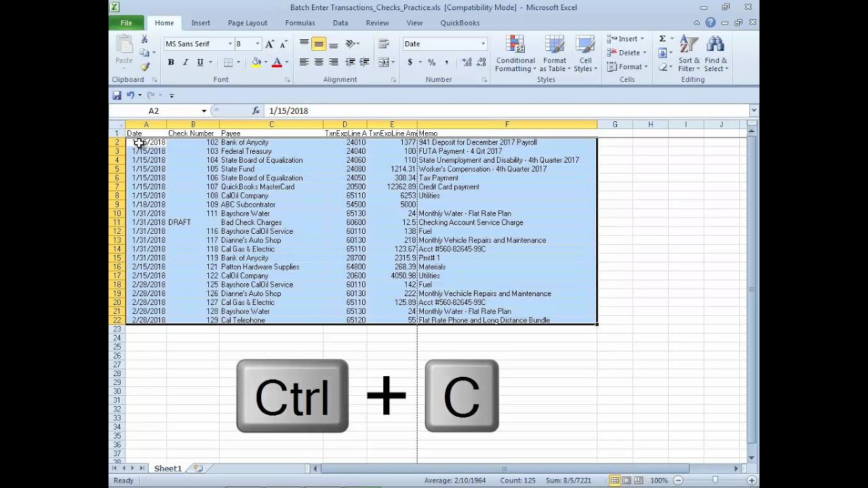Click the Clear eraser icon
The height and width of the screenshot is (488, 868).
tap(663, 67)
